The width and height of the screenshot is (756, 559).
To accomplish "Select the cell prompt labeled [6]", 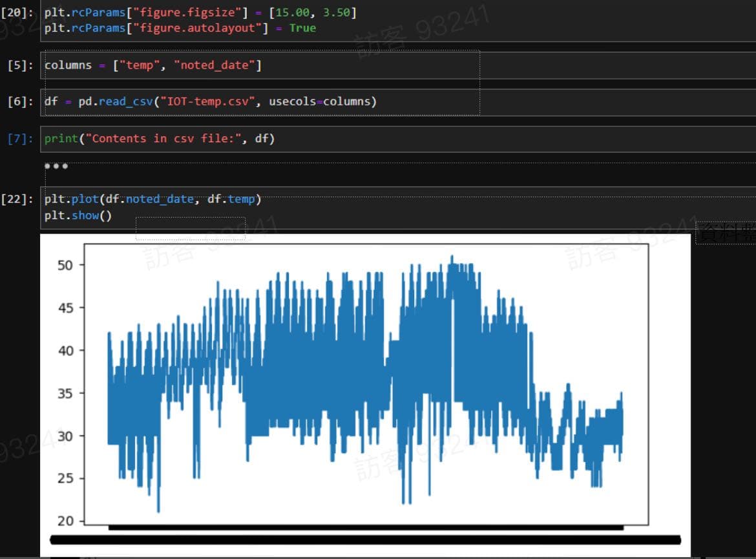I will [21, 101].
